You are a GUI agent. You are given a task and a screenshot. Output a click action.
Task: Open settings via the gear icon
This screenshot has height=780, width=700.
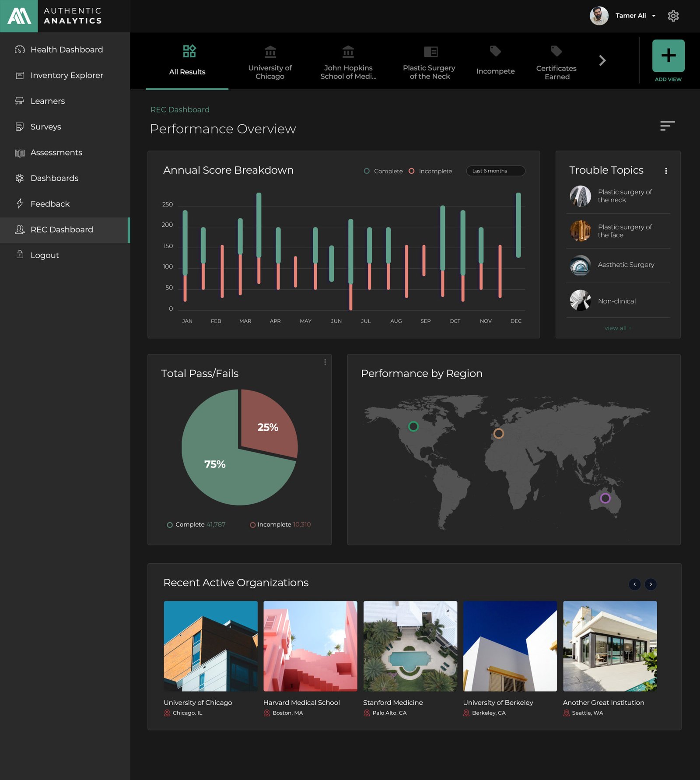coord(673,16)
